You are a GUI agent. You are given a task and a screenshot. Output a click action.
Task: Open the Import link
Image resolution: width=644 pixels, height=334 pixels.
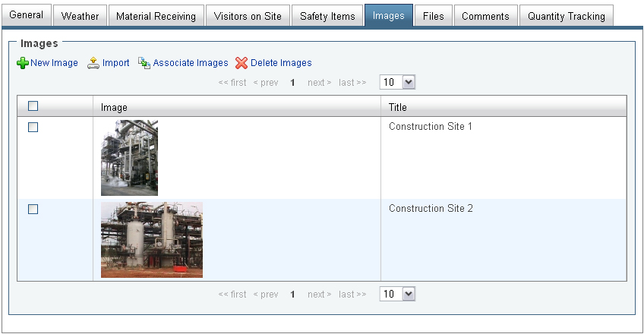point(116,63)
